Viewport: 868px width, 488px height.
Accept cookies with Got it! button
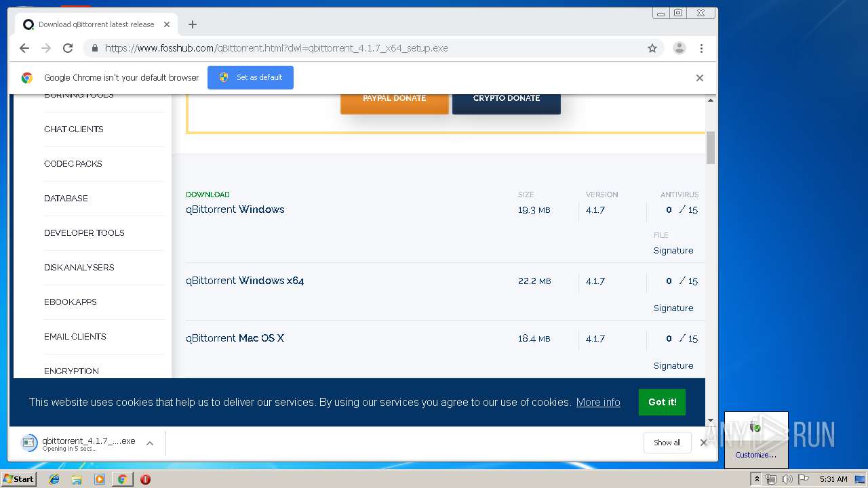pos(662,402)
